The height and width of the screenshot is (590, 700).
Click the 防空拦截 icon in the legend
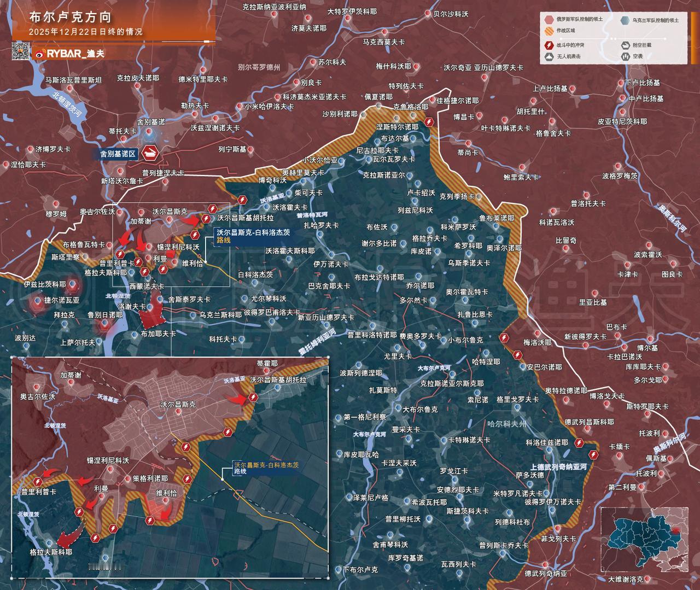tap(625, 45)
